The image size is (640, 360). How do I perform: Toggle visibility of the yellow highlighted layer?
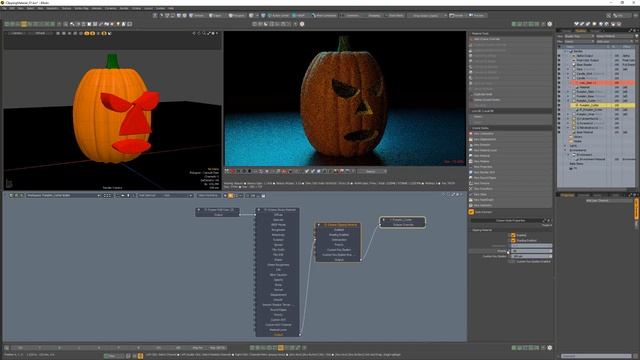click(559, 105)
